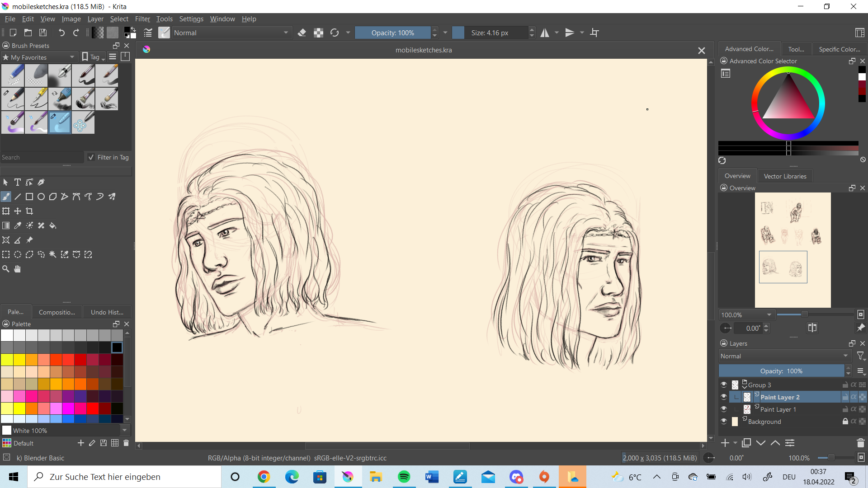Select the Text tool in toolbox
This screenshot has height=488, width=868.
(18, 182)
